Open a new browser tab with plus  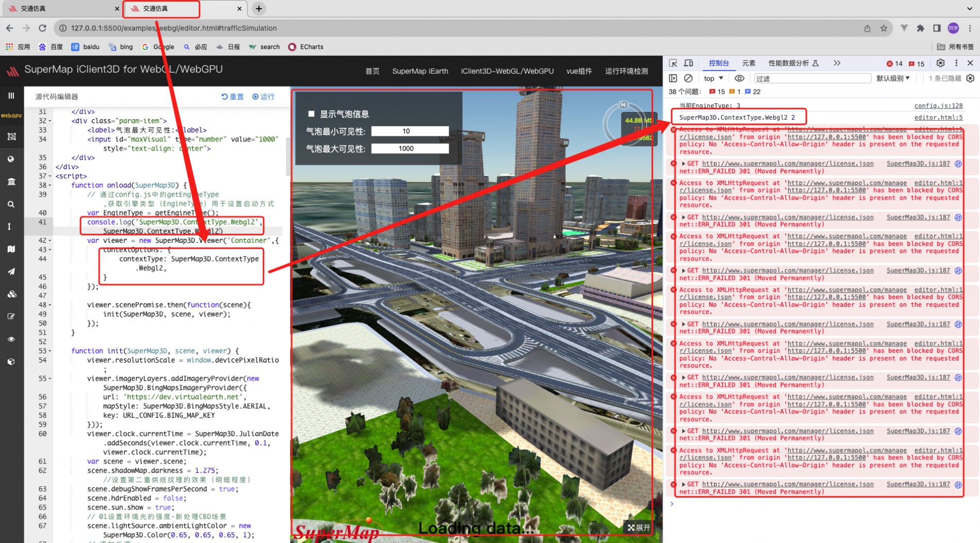coord(259,8)
